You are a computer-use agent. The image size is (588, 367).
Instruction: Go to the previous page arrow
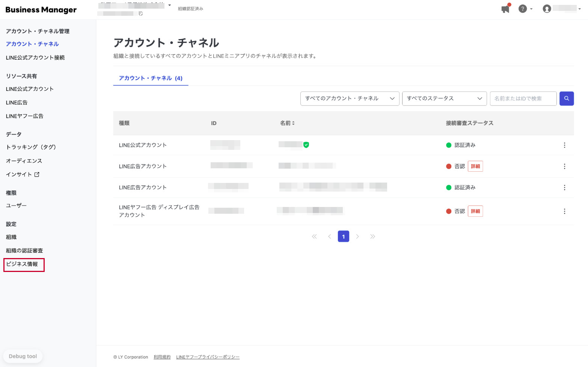(x=329, y=236)
